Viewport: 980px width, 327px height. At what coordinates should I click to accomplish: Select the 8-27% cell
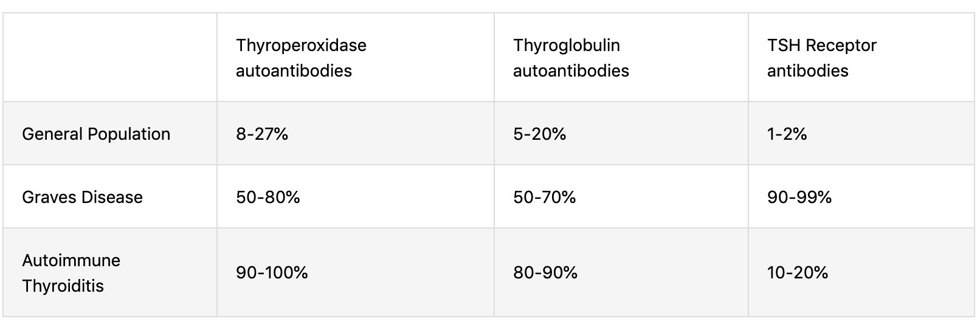262,134
